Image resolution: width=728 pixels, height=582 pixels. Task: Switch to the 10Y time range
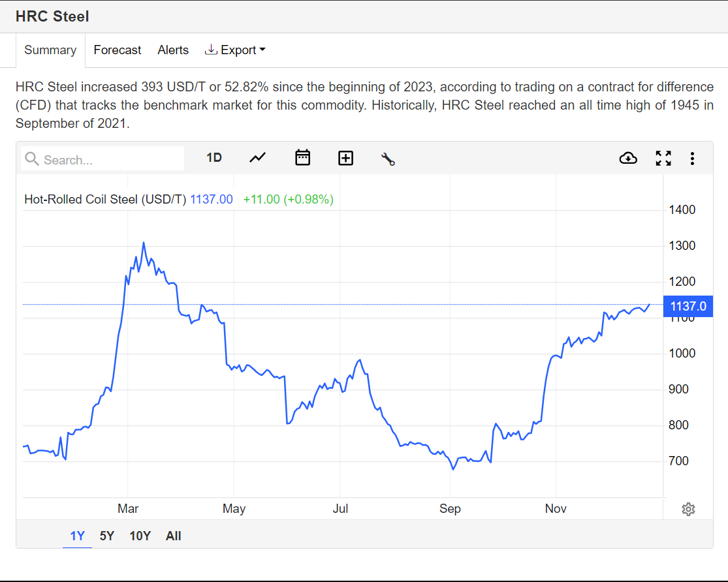[x=140, y=536]
